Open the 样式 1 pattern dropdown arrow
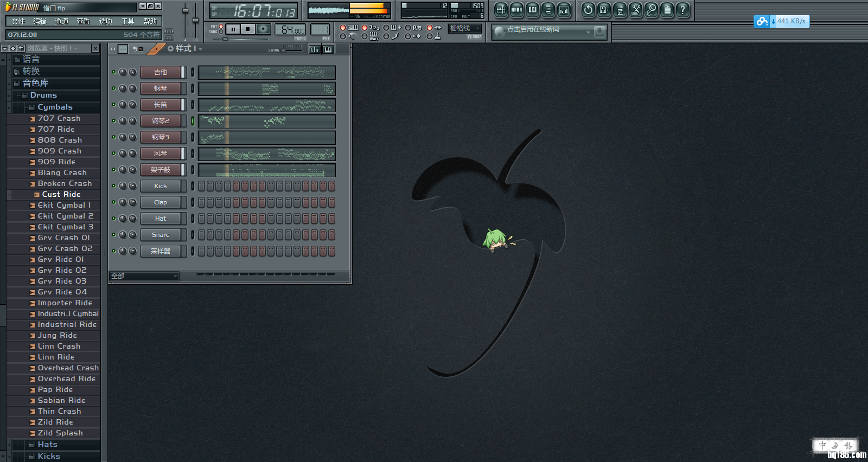The width and height of the screenshot is (868, 462). tap(200, 49)
